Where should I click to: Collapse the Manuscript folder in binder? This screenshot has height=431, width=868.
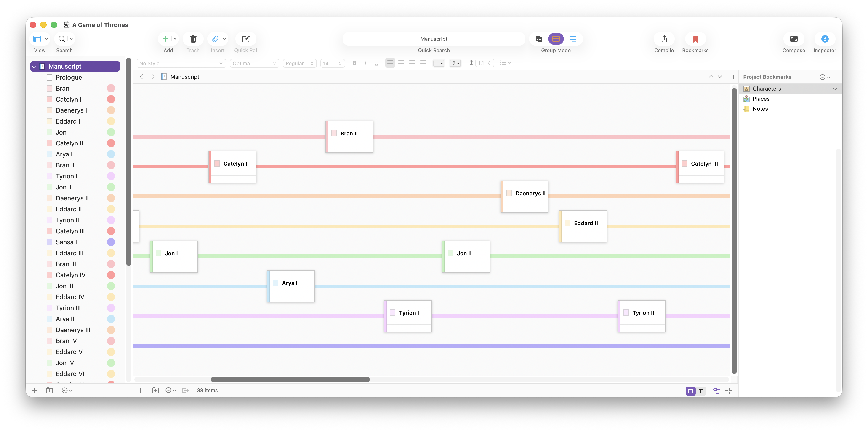tap(34, 67)
